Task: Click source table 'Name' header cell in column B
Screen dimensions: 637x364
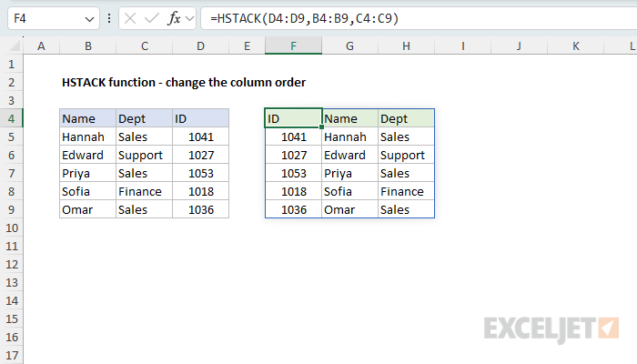Action: (x=87, y=118)
